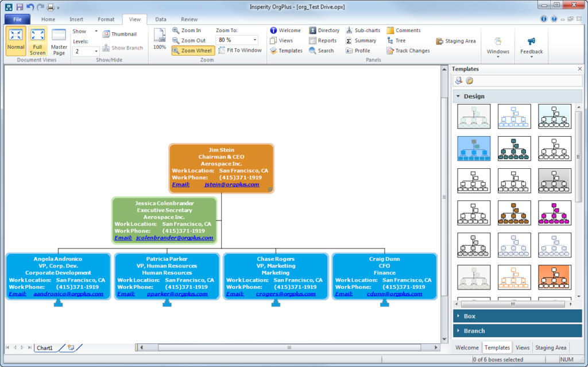Screen dimensions: 588x367
Task: Expand the Branch section in Templates panel
Action: click(x=517, y=330)
